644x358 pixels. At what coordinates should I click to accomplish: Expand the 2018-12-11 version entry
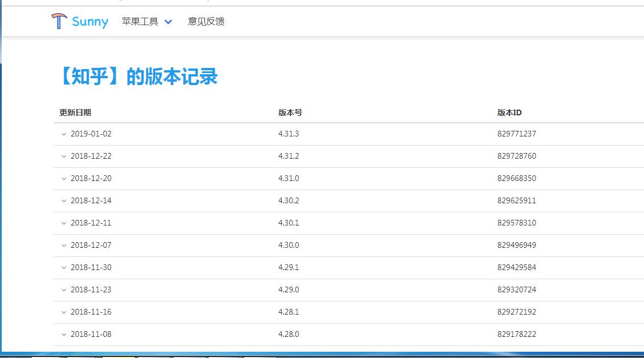click(63, 223)
